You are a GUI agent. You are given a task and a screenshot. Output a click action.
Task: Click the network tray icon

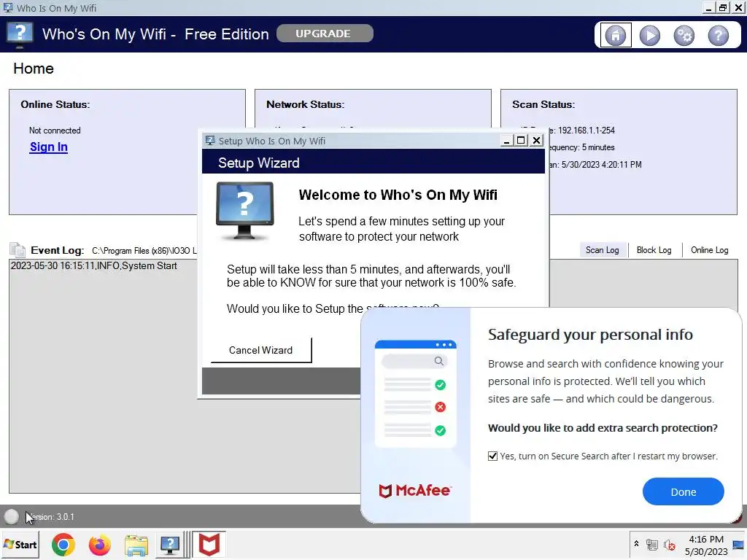coord(651,544)
